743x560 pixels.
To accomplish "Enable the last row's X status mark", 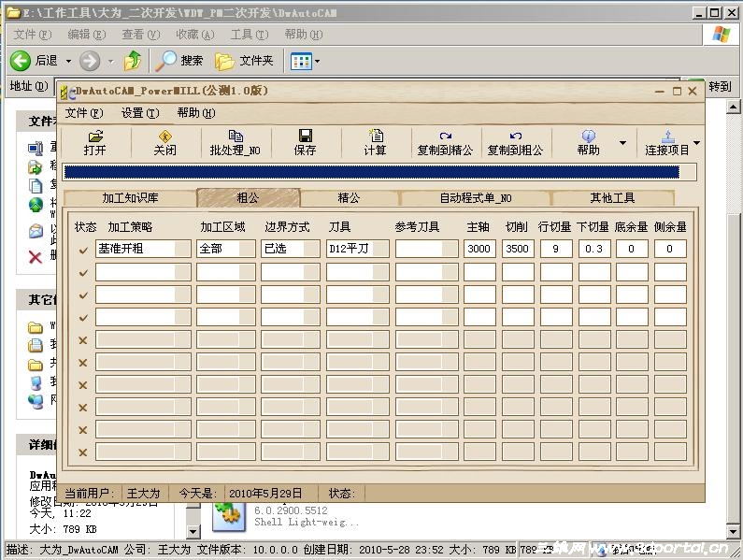I will [x=83, y=452].
